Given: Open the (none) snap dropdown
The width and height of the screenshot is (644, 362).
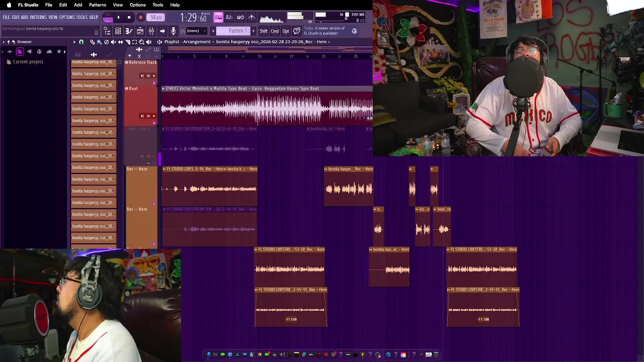Looking at the screenshot, I should coord(196,31).
